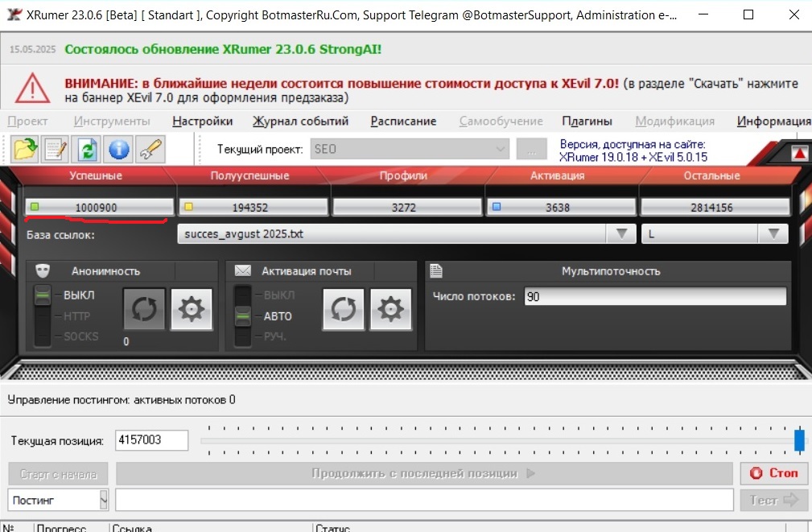
Task: Click the Текущая позиция input field
Action: (151, 440)
